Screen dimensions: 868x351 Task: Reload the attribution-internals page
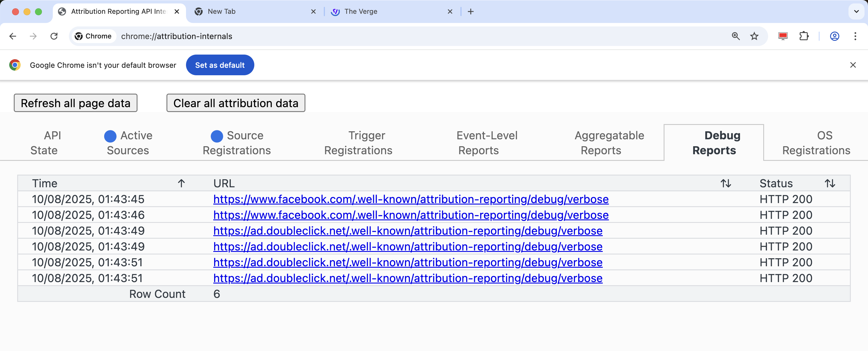tap(54, 36)
